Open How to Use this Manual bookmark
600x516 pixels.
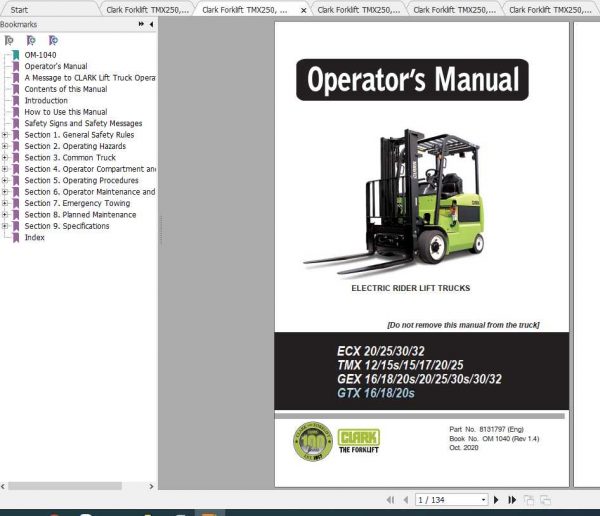[66, 112]
